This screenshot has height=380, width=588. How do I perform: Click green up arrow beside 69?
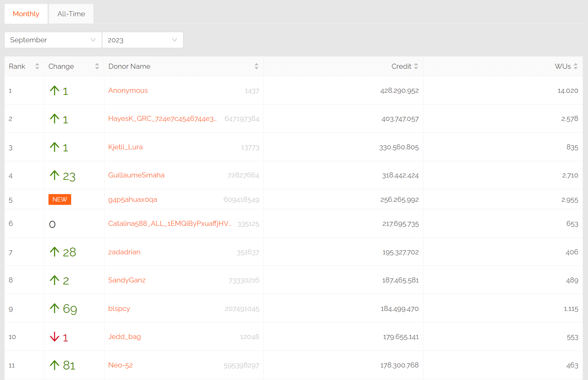click(55, 308)
